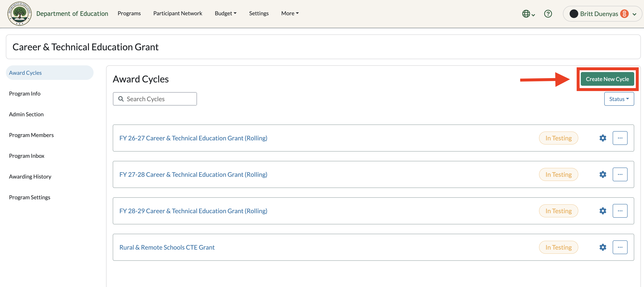This screenshot has height=287, width=644.
Task: Open more options for FY 28-29 cycle
Action: tap(620, 211)
